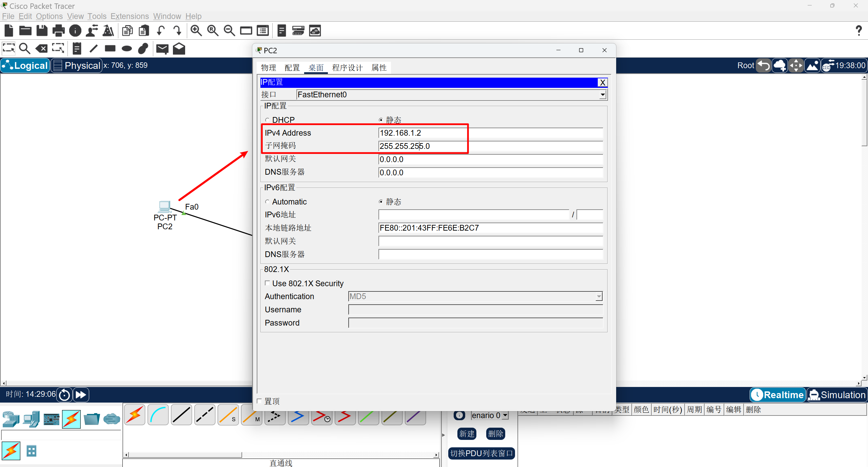Paste with the clipboard Paste icon
868x467 pixels.
(x=144, y=31)
